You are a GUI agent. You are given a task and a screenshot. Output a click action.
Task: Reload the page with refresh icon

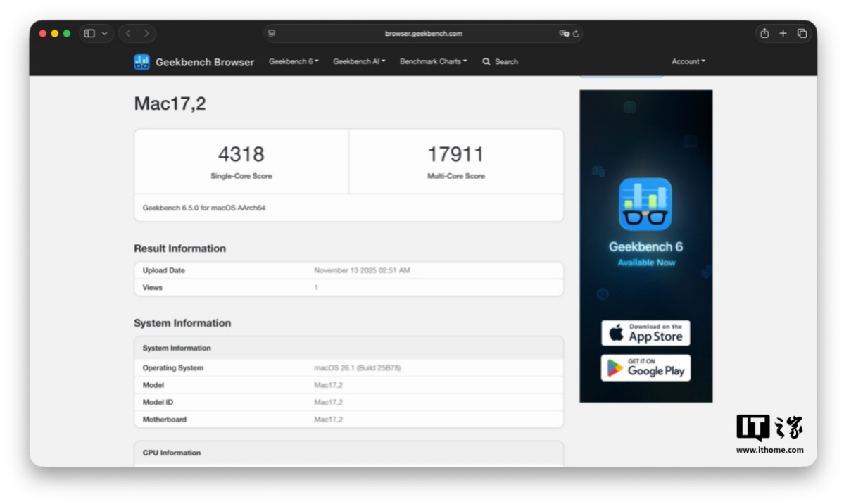point(576,34)
